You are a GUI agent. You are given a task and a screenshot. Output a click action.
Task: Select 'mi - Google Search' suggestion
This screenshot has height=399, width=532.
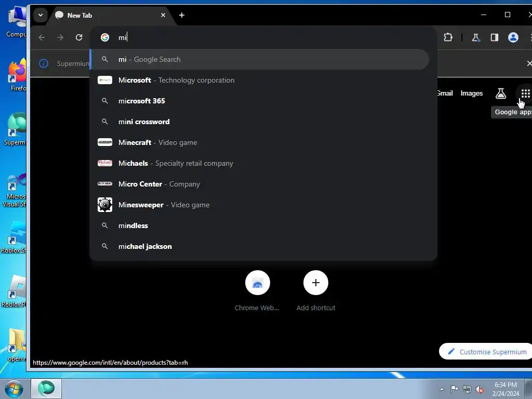click(x=260, y=59)
